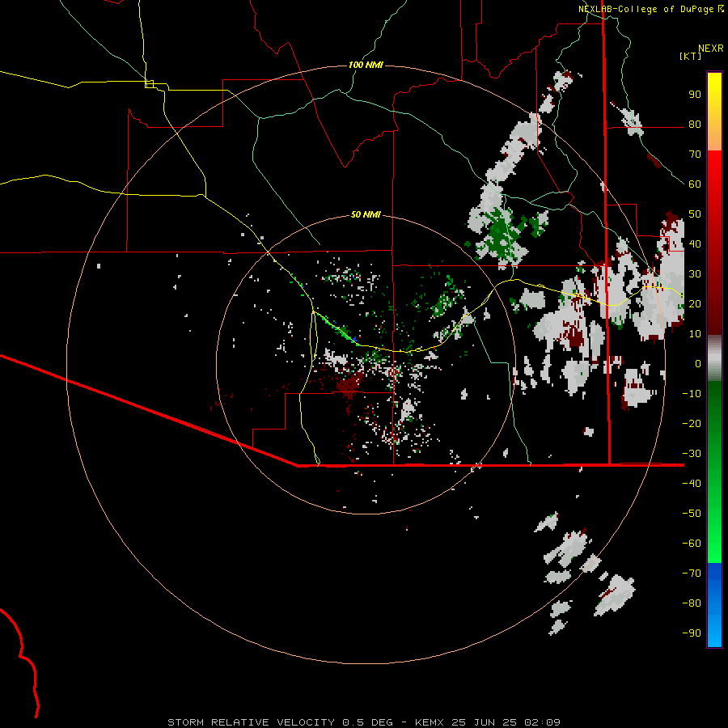
Task: Click the 0 value on the velocity scale
Action: click(x=698, y=363)
